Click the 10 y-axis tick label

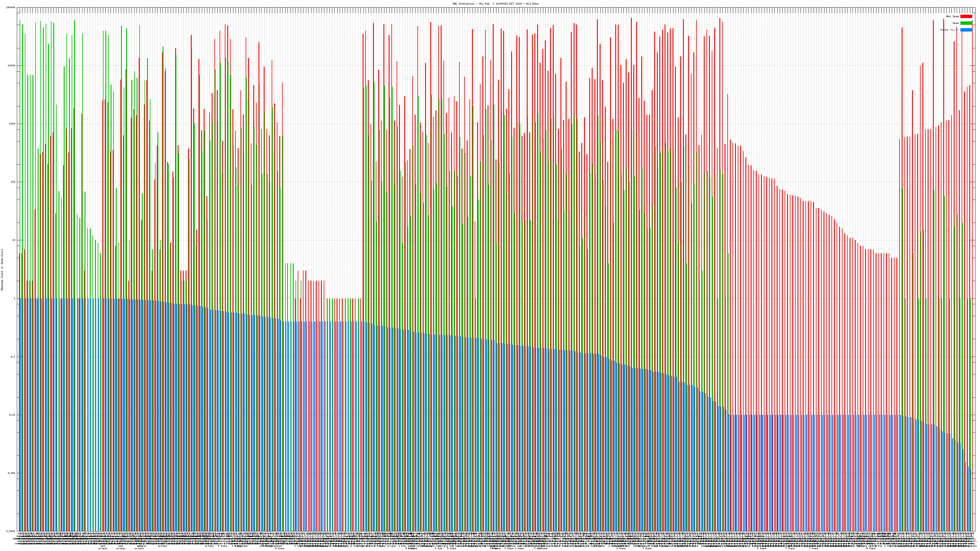coord(14,240)
